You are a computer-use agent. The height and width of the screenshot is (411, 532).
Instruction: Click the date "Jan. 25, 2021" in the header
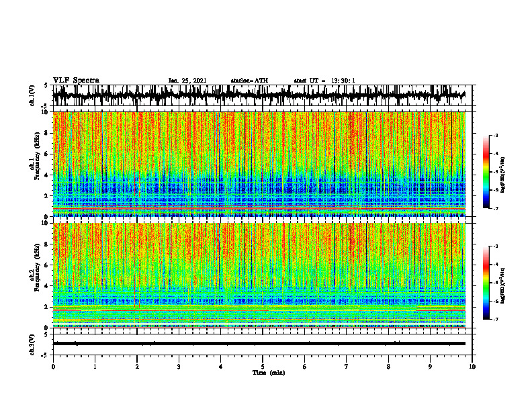187,81
